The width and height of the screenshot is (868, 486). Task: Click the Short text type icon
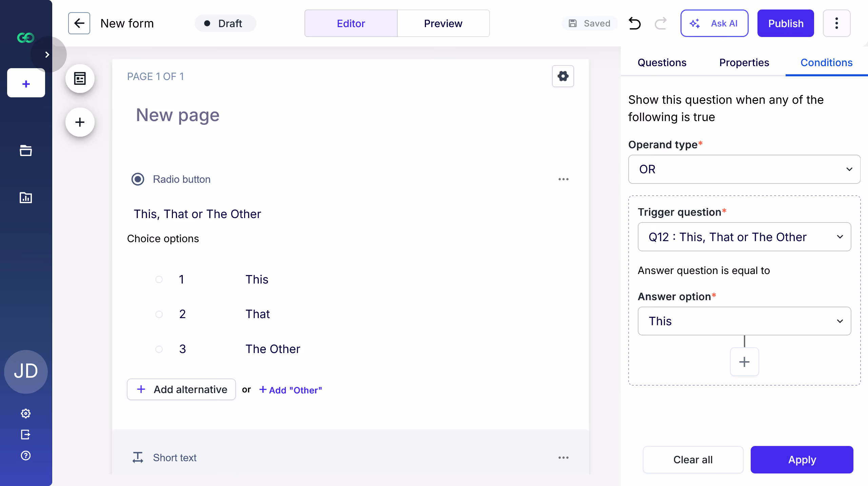coord(138,458)
